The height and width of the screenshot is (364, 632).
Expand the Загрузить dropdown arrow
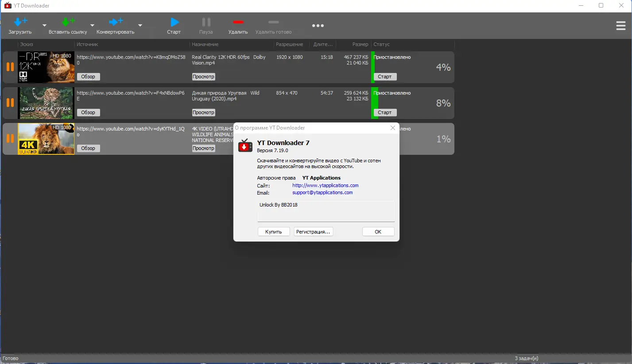pos(44,26)
